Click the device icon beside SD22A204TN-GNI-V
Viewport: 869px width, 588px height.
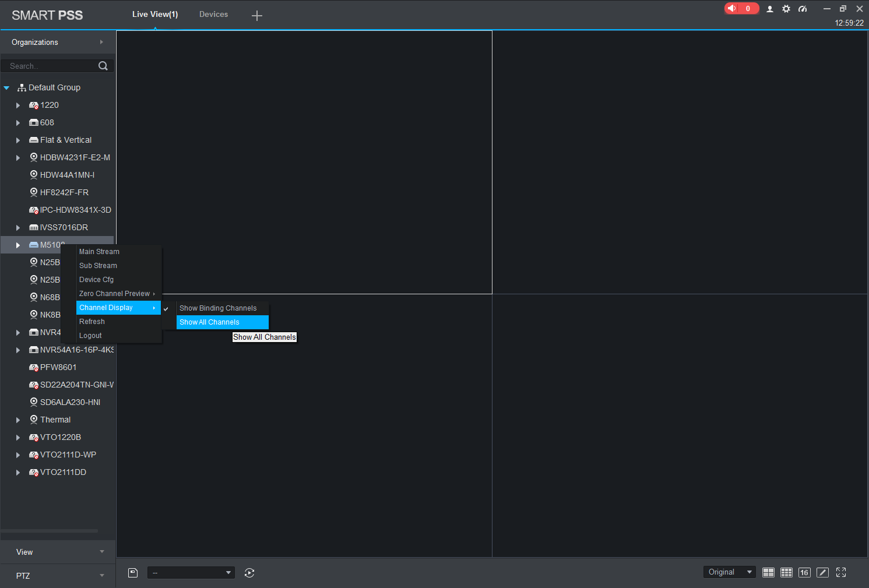tap(34, 385)
